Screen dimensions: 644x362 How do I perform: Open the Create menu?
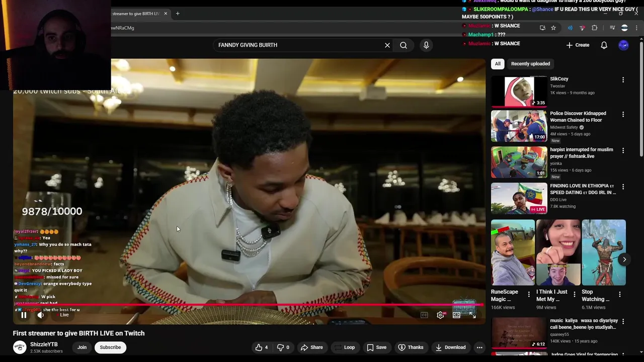coord(578,45)
